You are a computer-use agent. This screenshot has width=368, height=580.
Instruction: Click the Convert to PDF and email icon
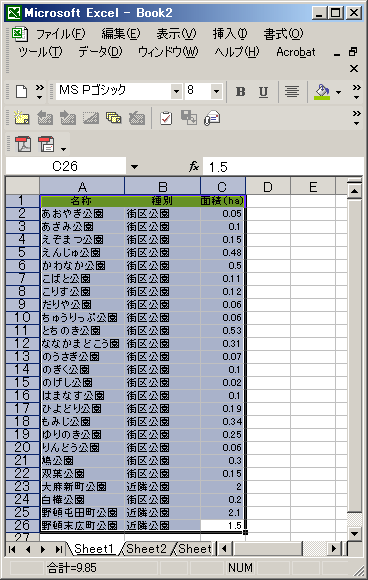(x=46, y=144)
